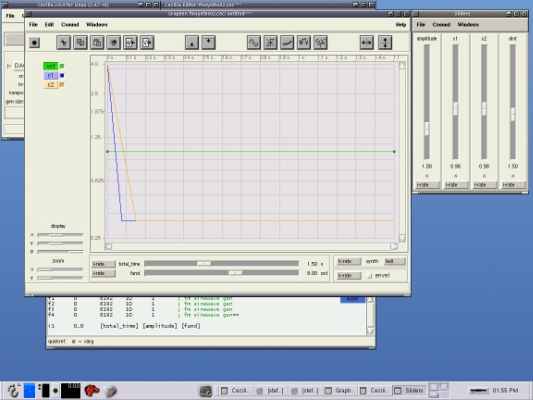
Task: Toggle the green curve visibility box
Action: pyautogui.click(x=62, y=66)
